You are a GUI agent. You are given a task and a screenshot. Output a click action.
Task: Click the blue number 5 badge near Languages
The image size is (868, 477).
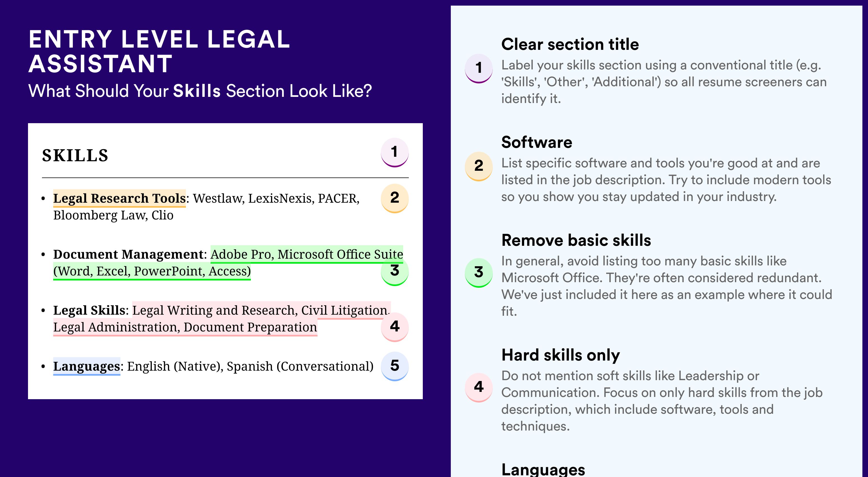click(394, 366)
